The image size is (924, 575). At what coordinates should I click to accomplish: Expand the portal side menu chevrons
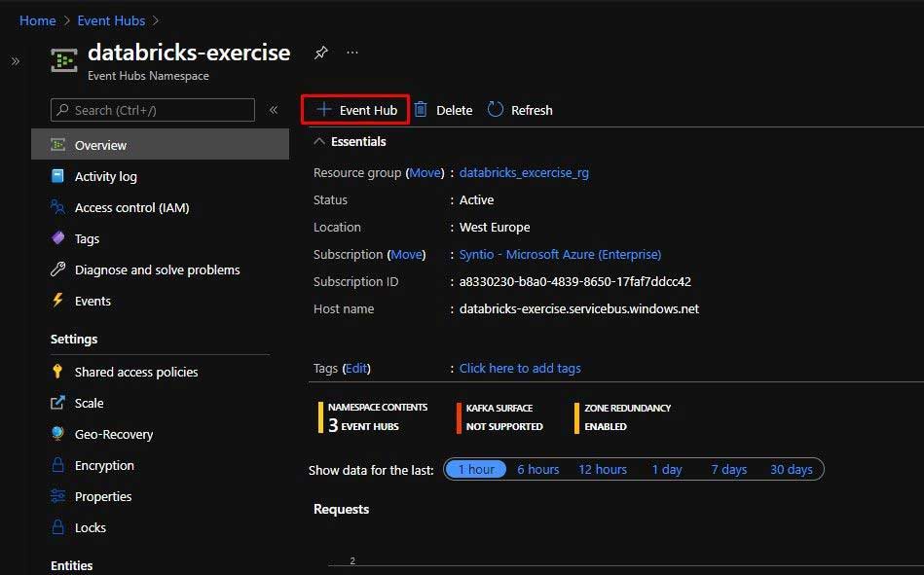click(16, 61)
